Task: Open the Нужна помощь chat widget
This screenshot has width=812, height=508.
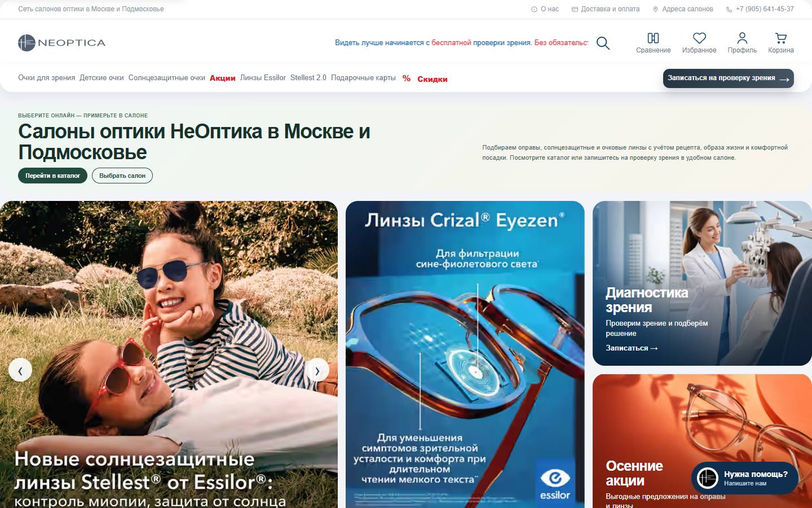Action: coord(745,478)
